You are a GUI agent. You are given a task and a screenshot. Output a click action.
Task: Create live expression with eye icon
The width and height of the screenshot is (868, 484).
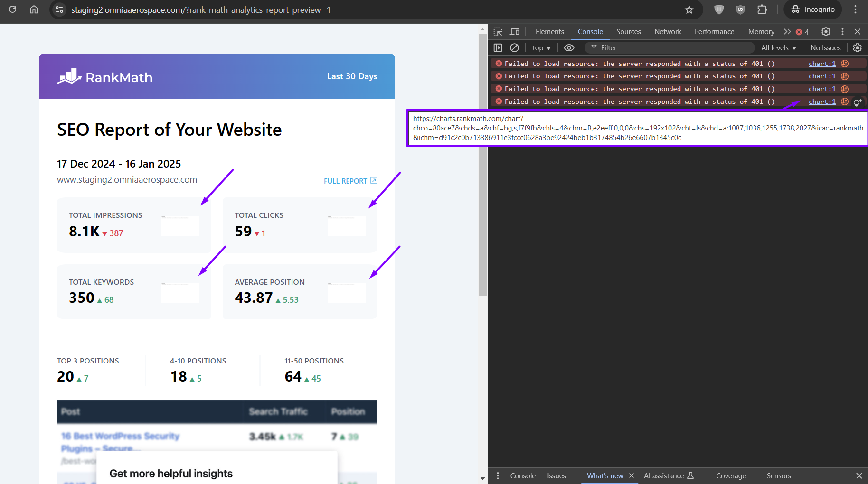coord(569,47)
